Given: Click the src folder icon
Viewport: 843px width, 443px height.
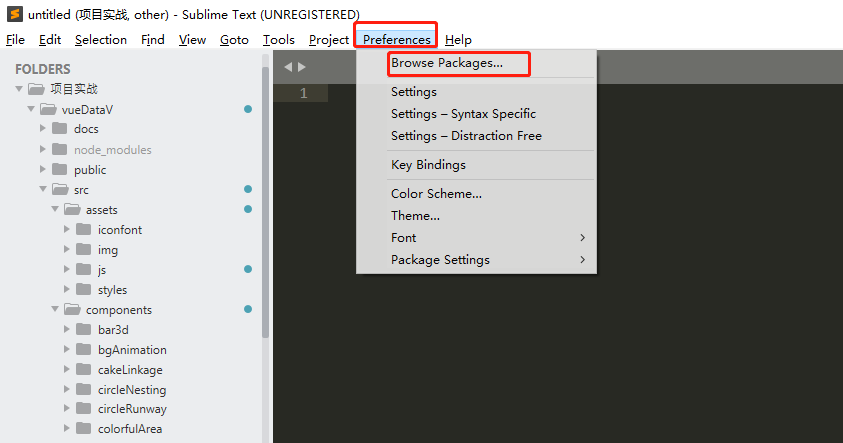Looking at the screenshot, I should pyautogui.click(x=60, y=189).
